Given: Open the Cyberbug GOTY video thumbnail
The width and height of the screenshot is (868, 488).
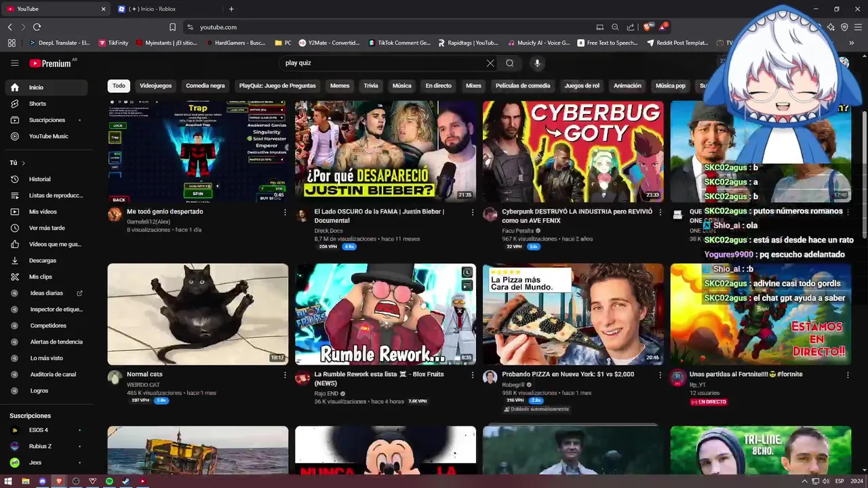Looking at the screenshot, I should pos(573,151).
